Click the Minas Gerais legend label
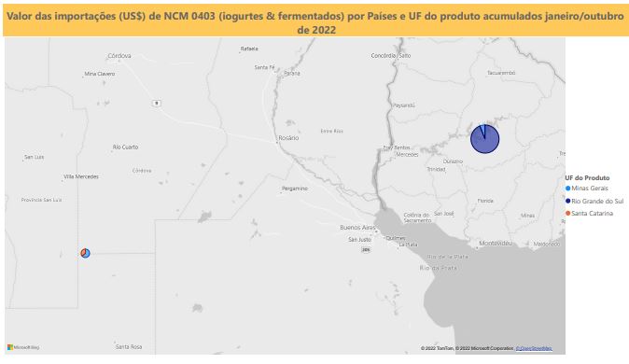629x364 pixels. coord(590,189)
